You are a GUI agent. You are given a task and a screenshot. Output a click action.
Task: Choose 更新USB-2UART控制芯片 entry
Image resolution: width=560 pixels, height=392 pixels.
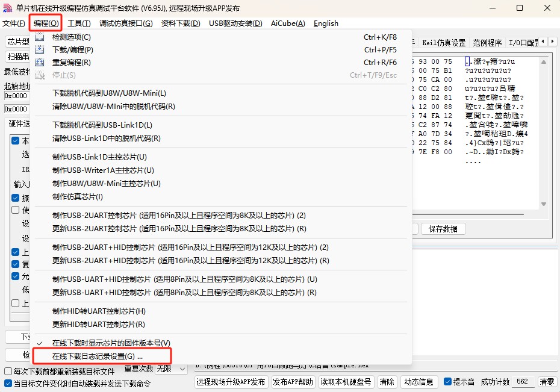coord(221,228)
